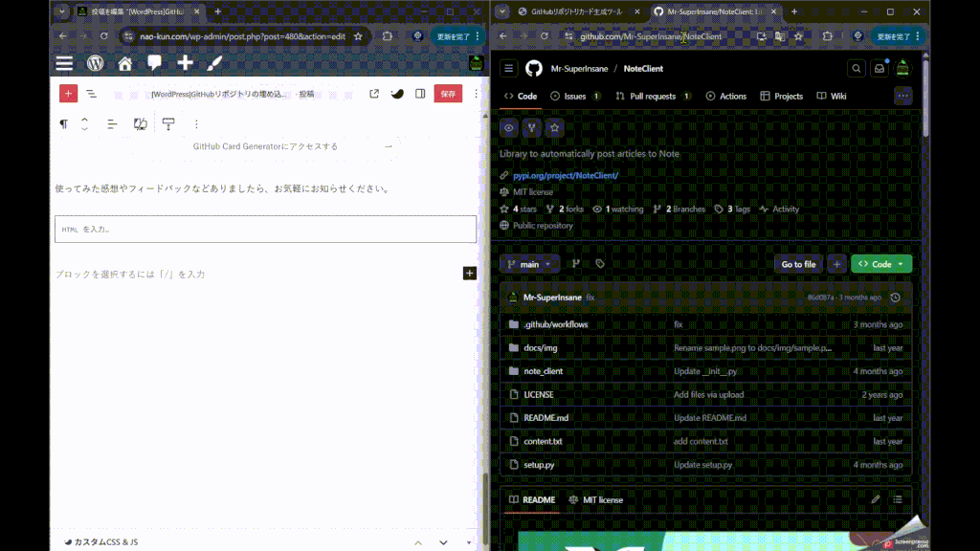980x551 pixels.
Task: Switch to the Wiki tab
Action: (832, 97)
